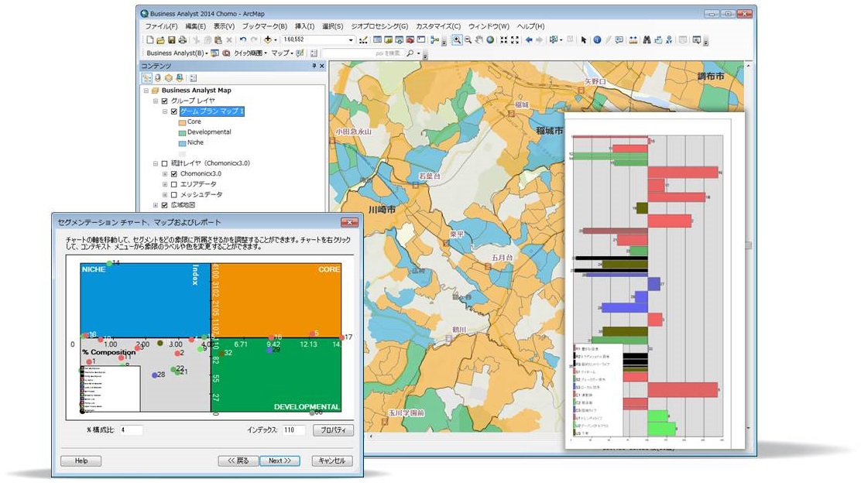
Task: Click the % 構成比 input field
Action: 131,430
